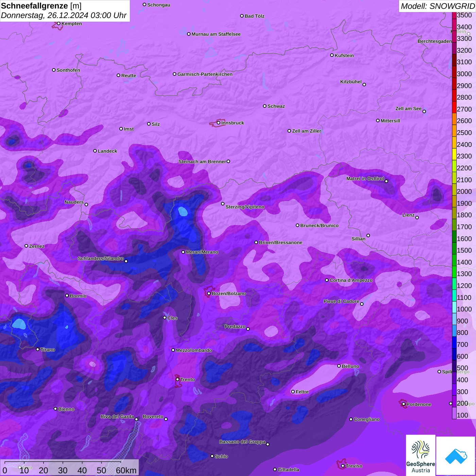Click the Bozen/Bolzano marker dot
Viewport: 476px width, 476px height.
209,293
